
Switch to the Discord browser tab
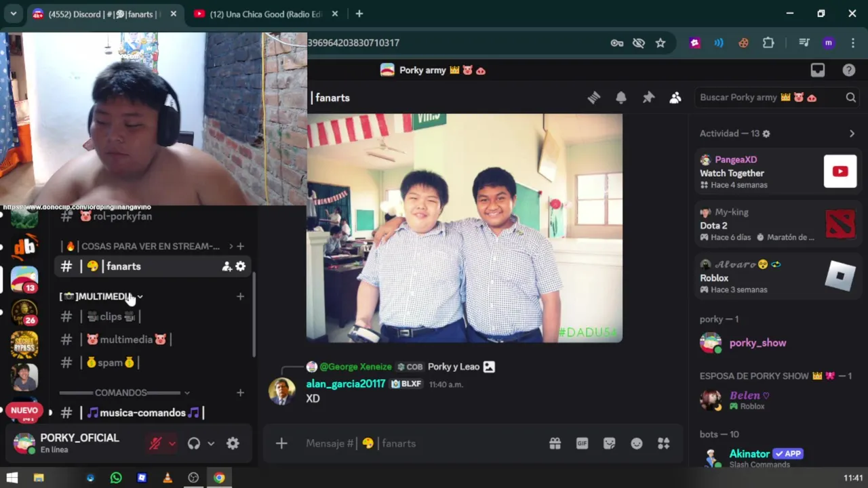(105, 14)
